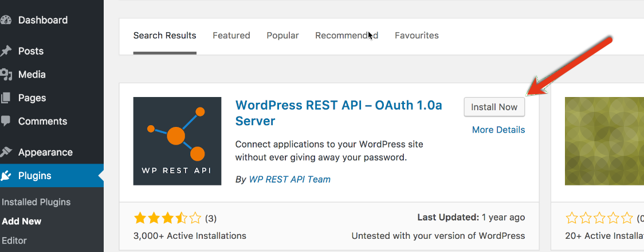Image resolution: width=644 pixels, height=252 pixels.
Task: Open the plugin Editor submenu
Action: tap(14, 241)
